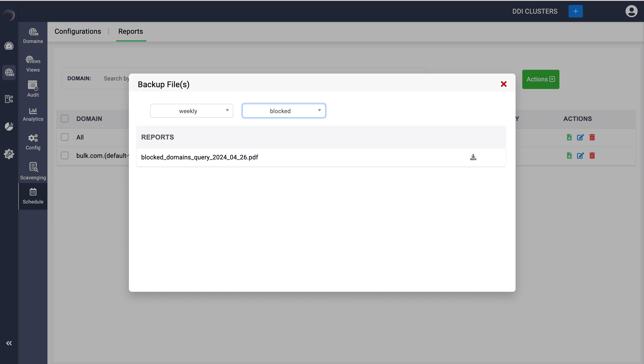Edit the bulk.com report schedule
This screenshot has height=364, width=644.
(580, 156)
